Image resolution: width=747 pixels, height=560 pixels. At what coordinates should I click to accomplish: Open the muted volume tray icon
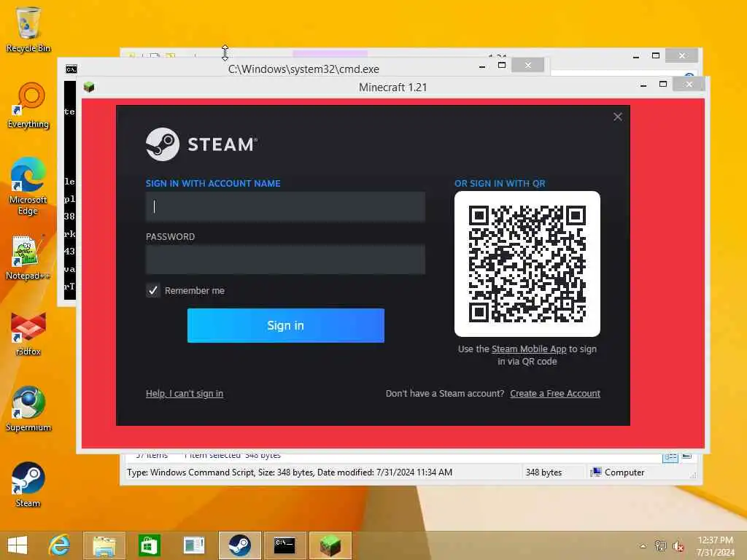[678, 546]
